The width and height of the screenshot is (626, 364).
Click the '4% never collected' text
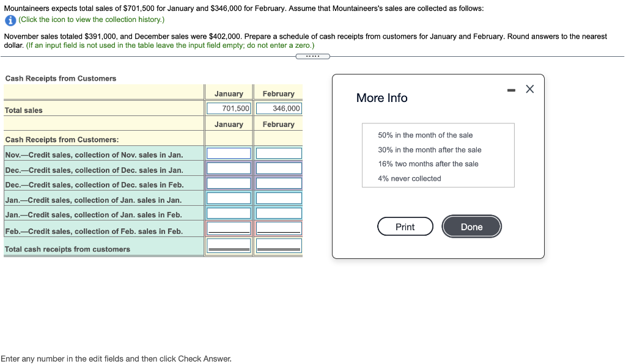[x=410, y=178]
